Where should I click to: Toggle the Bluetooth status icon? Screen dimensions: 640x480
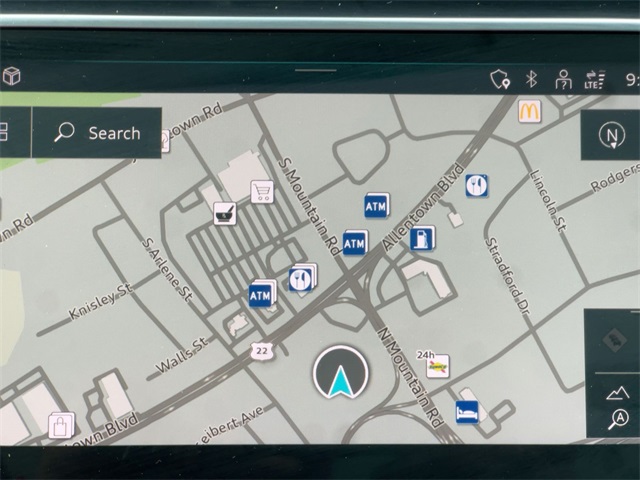click(x=532, y=79)
